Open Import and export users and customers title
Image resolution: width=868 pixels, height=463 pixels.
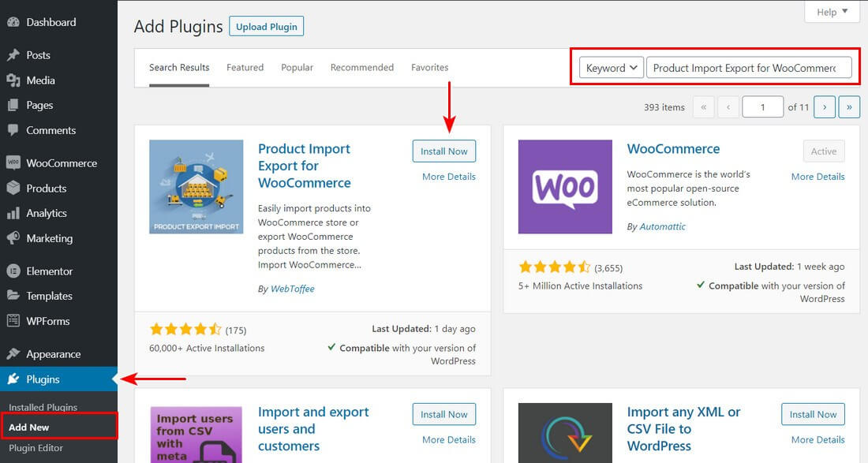[x=313, y=429]
